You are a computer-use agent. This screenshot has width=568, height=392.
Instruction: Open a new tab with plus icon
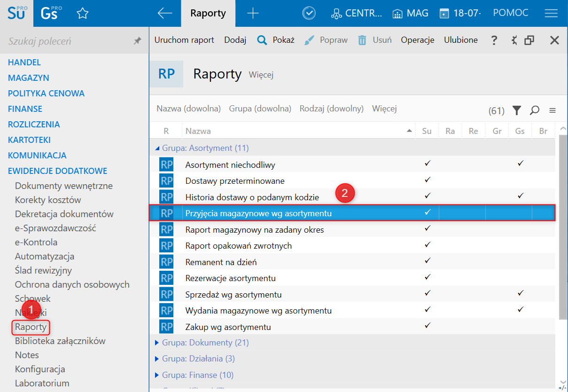point(253,14)
